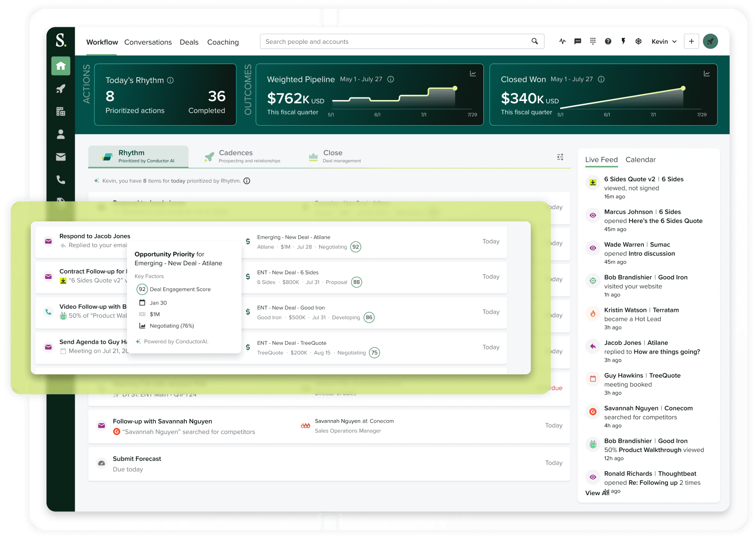Image resolution: width=756 pixels, height=539 pixels.
Task: Open the chat message icon in header
Action: pyautogui.click(x=578, y=42)
